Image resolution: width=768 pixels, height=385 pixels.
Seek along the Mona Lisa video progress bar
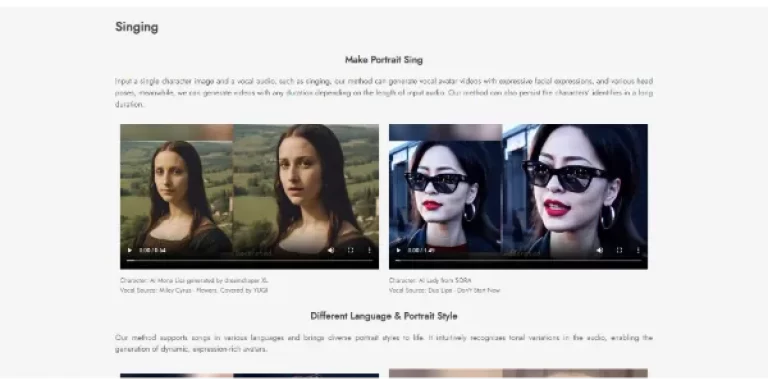click(x=249, y=261)
